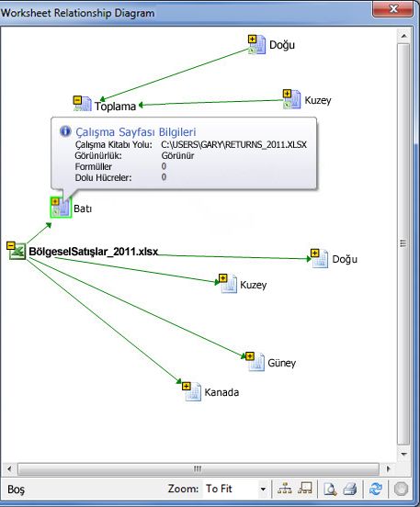420x507 pixels.
Task: Expand the upper Kuzey worksheet node
Action: tap(287, 94)
